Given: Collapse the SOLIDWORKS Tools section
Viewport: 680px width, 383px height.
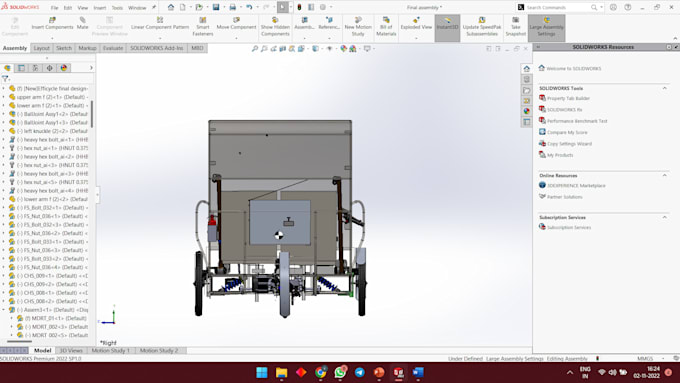Looking at the screenshot, I should (x=664, y=88).
